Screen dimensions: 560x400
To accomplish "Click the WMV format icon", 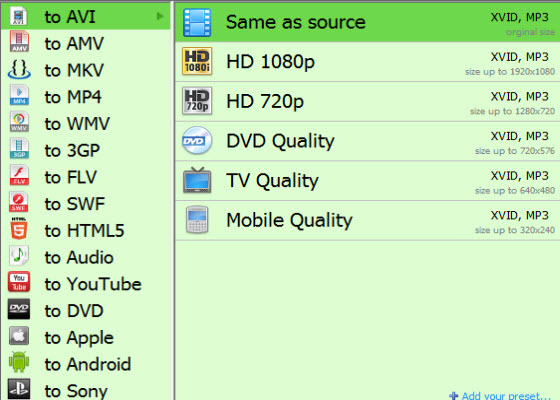I will [19, 122].
